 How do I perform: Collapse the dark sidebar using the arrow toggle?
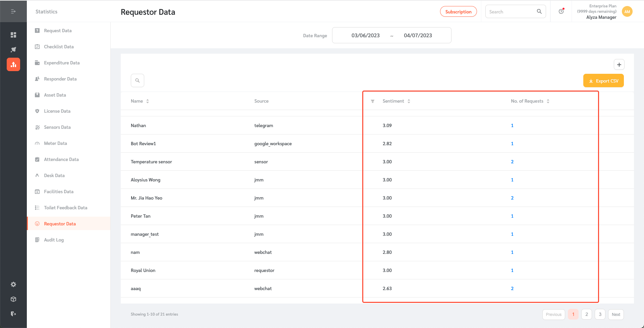[13, 11]
